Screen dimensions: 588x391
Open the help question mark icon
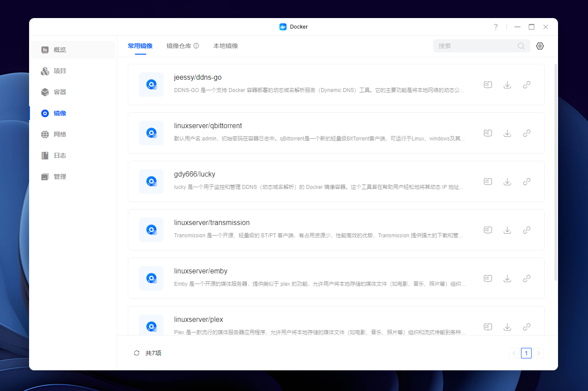tap(496, 27)
